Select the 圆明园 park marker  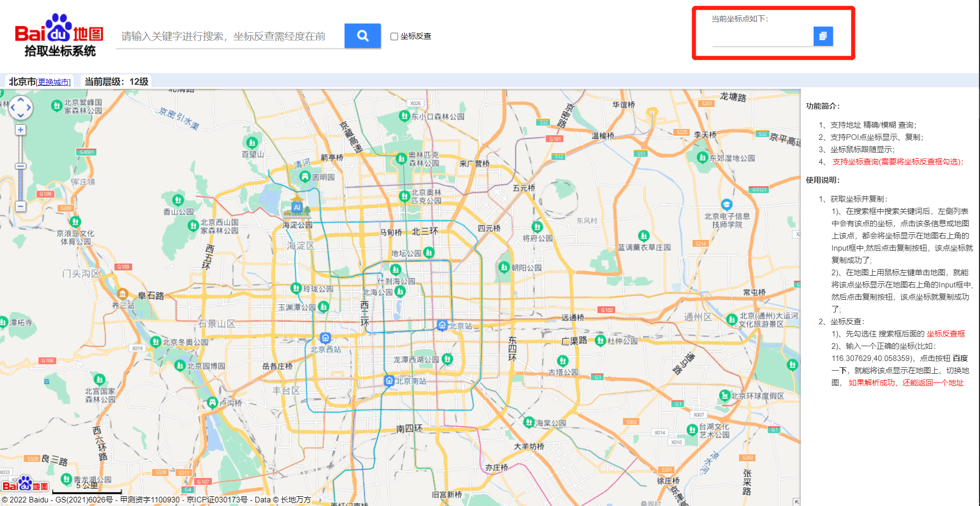pos(305,177)
